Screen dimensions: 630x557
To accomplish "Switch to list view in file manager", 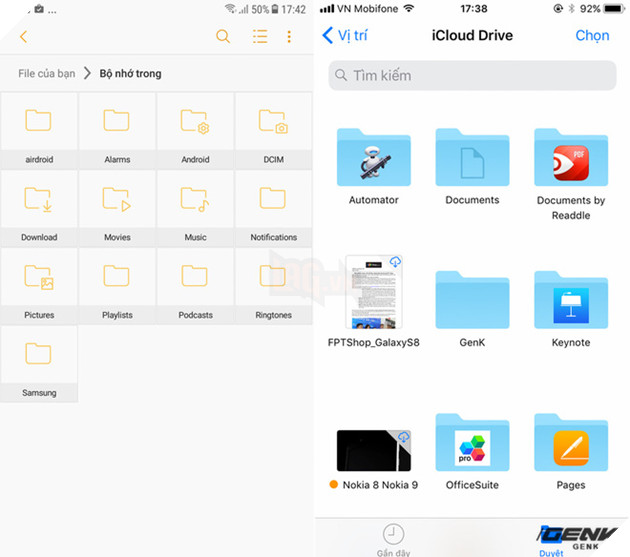I will tap(260, 37).
